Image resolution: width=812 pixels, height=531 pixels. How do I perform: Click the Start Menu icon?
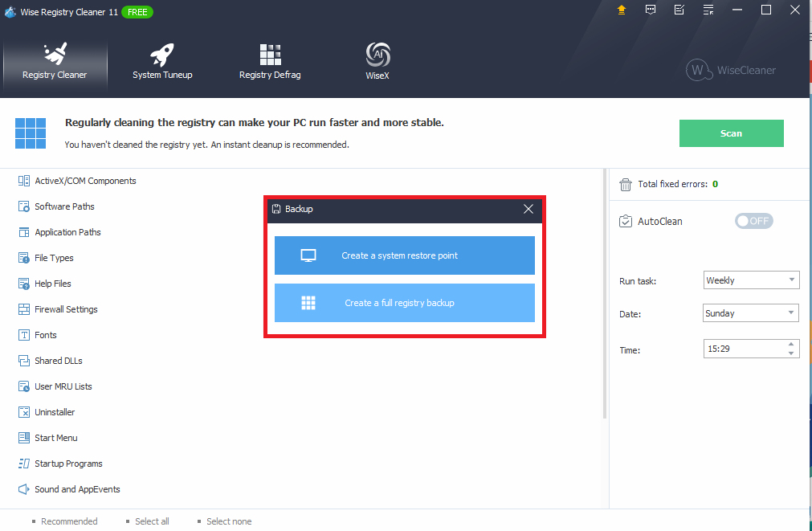(24, 438)
